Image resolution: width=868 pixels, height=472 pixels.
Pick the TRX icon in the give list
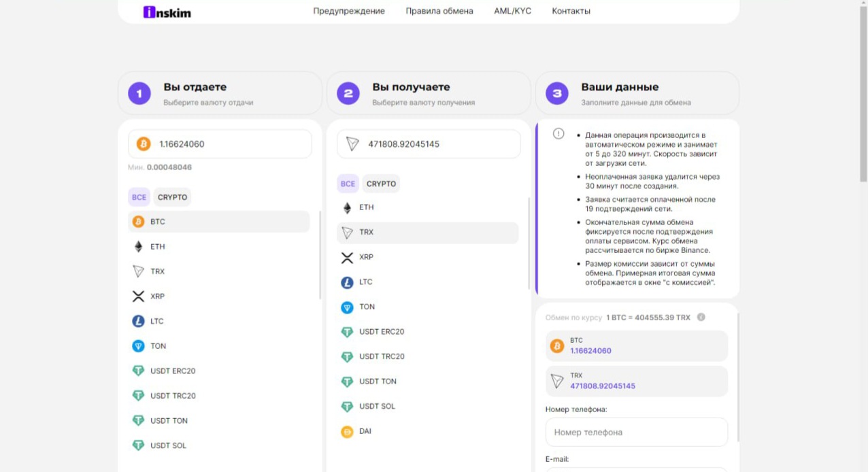click(x=138, y=271)
